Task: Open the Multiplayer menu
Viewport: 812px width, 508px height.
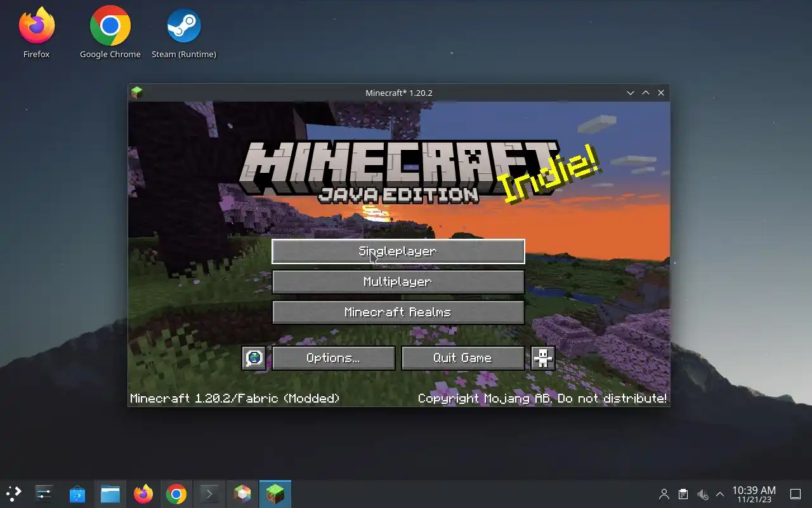Action: (398, 282)
